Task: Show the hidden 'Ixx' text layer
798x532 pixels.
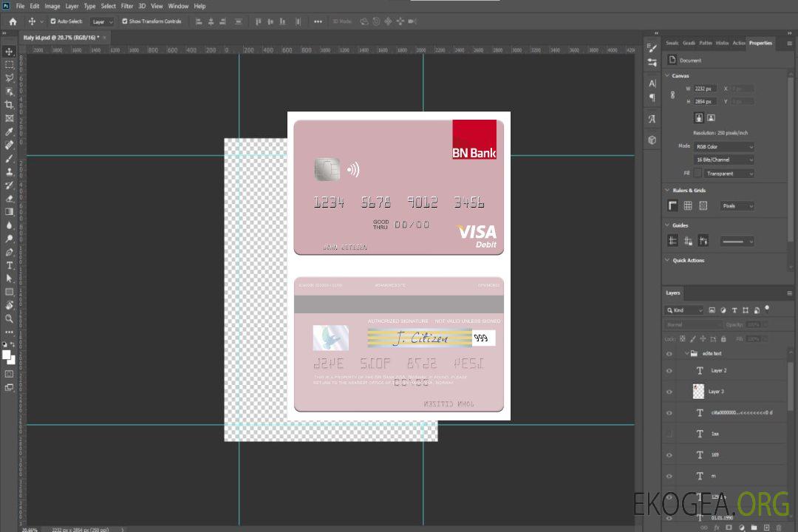Action: [669, 434]
